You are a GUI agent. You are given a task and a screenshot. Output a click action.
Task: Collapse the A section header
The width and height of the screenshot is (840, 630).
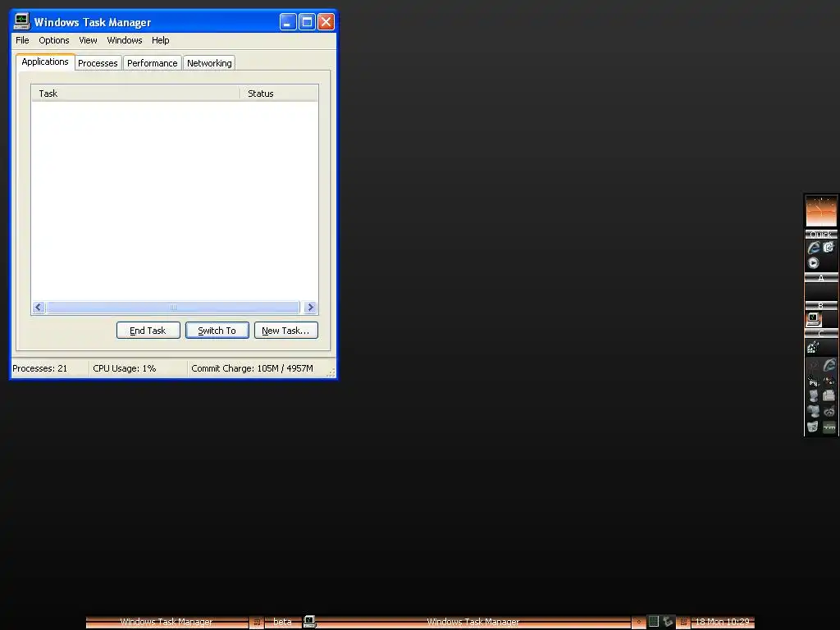click(x=821, y=277)
